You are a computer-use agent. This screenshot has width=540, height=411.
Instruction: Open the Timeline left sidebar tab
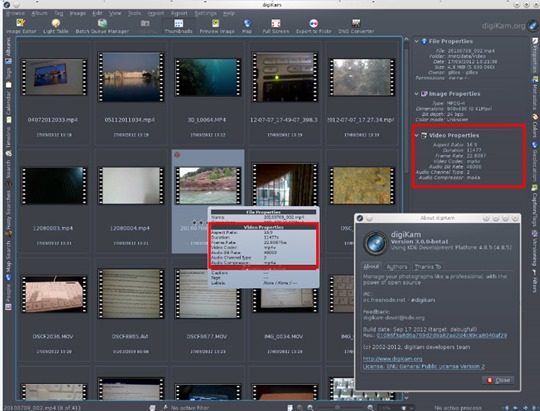point(8,142)
